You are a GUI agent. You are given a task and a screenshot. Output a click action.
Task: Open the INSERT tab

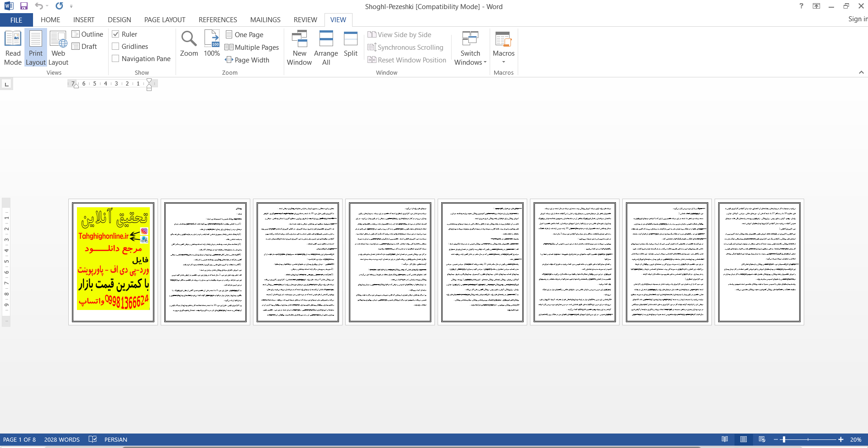pos(84,20)
